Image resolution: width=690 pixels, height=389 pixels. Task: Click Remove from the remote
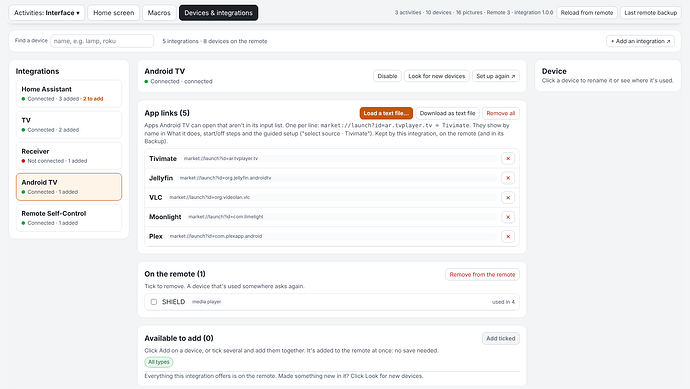tap(482, 275)
